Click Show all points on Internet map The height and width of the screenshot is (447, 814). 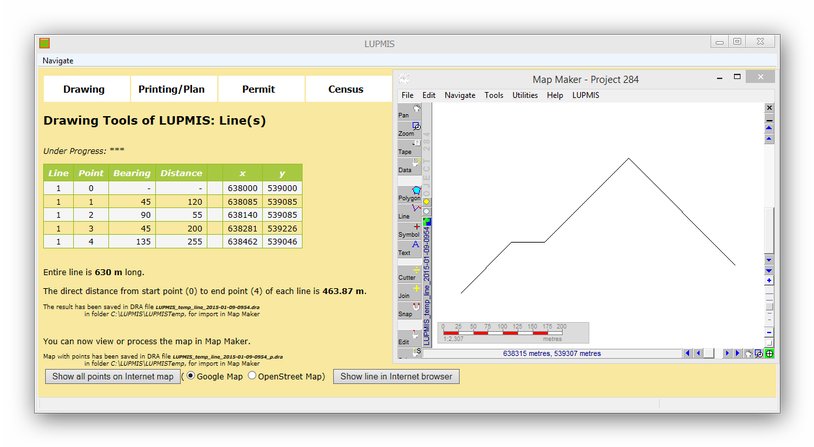click(x=113, y=377)
